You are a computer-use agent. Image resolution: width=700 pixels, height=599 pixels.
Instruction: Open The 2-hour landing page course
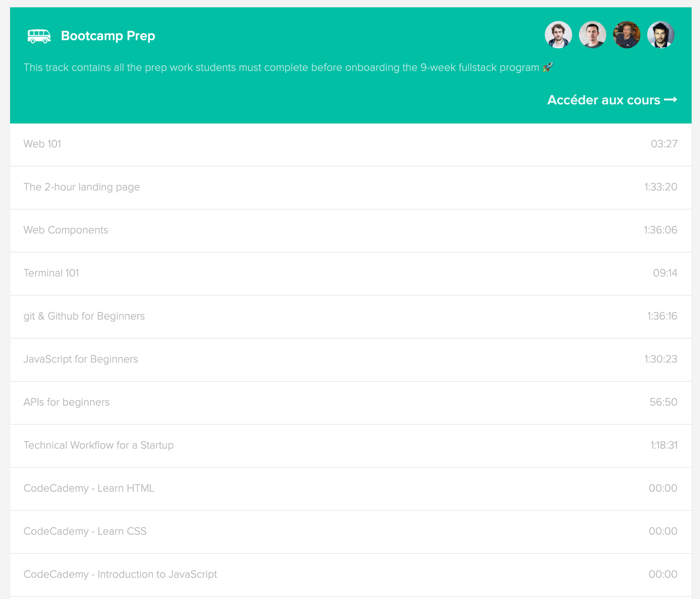pyautogui.click(x=82, y=187)
